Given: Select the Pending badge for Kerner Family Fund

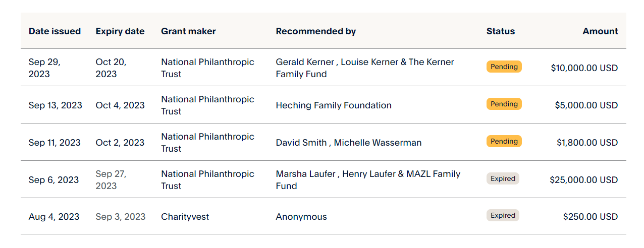Looking at the screenshot, I should click(x=504, y=67).
